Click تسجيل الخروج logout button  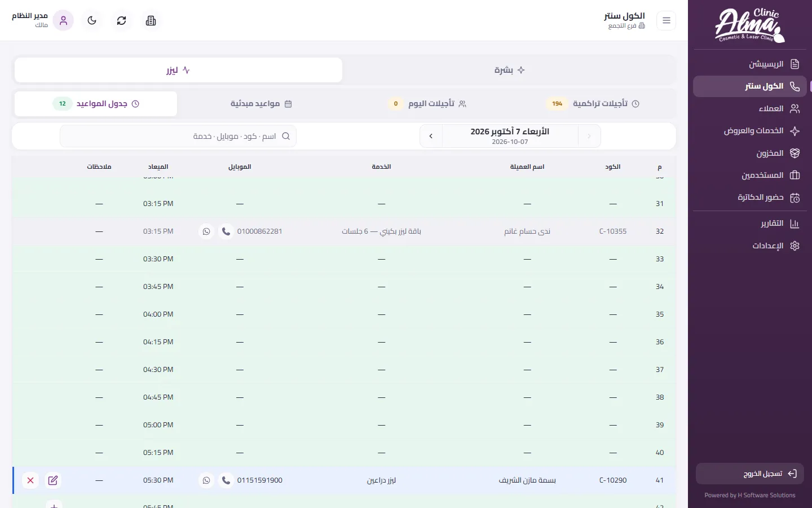click(750, 474)
